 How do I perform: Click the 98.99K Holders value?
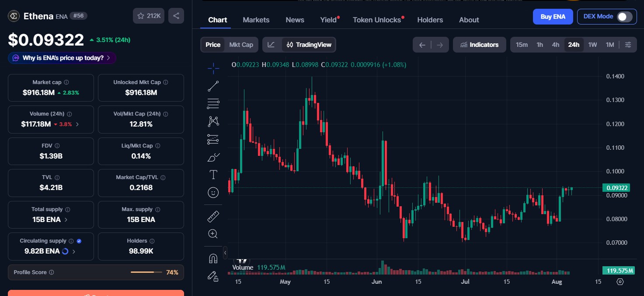141,251
